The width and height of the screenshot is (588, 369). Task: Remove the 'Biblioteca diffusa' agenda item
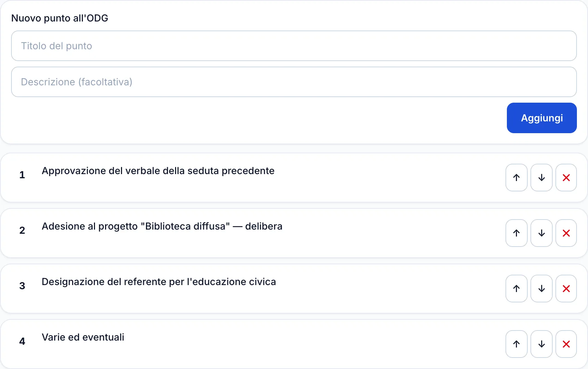tap(566, 233)
